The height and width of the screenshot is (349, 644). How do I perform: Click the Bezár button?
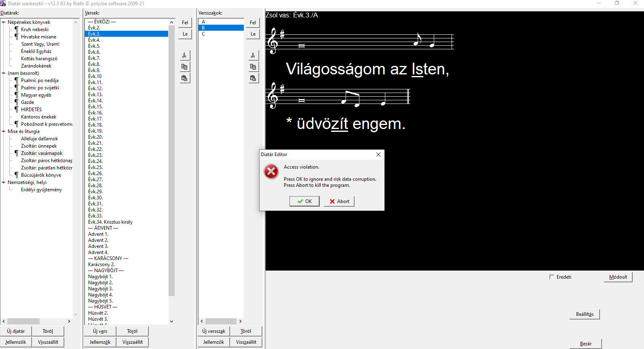585,344
